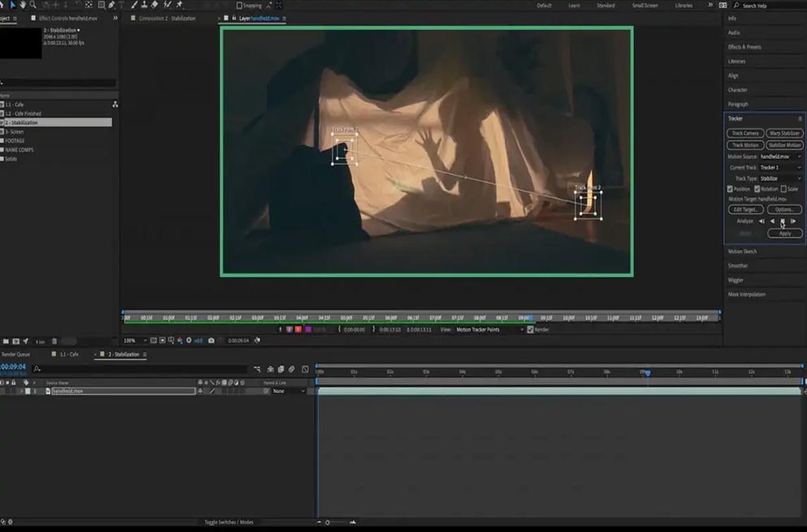
Task: Click the snapshot camera icon below viewer
Action: (x=211, y=340)
